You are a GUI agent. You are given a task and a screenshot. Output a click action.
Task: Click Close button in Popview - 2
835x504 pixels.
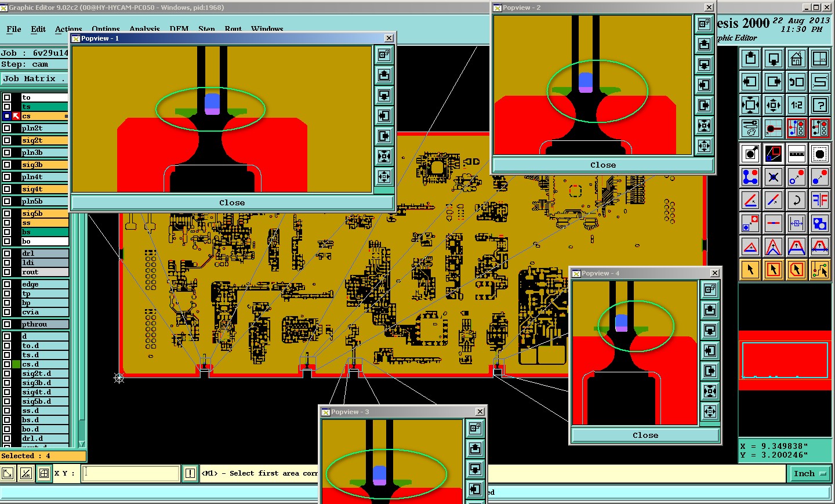(603, 165)
